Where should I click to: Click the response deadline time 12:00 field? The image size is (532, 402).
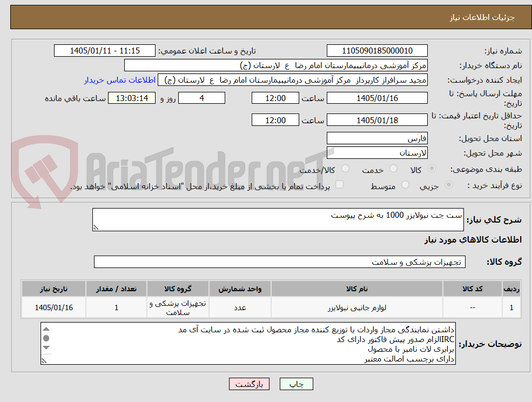pos(275,98)
